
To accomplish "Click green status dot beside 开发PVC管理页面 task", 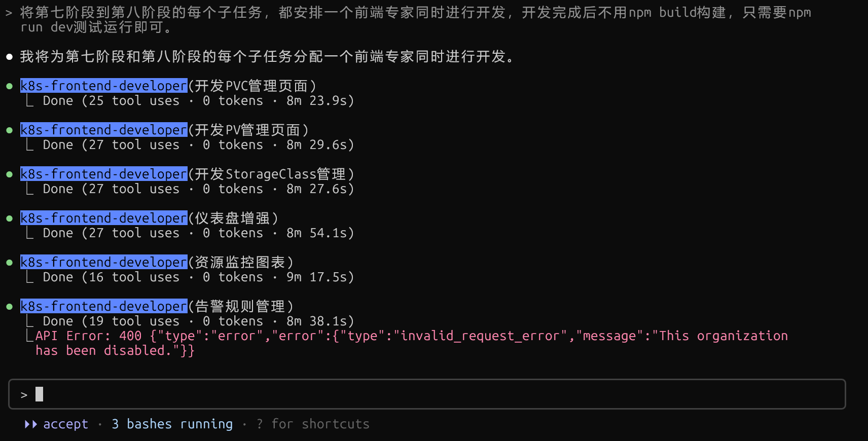I will [9, 86].
